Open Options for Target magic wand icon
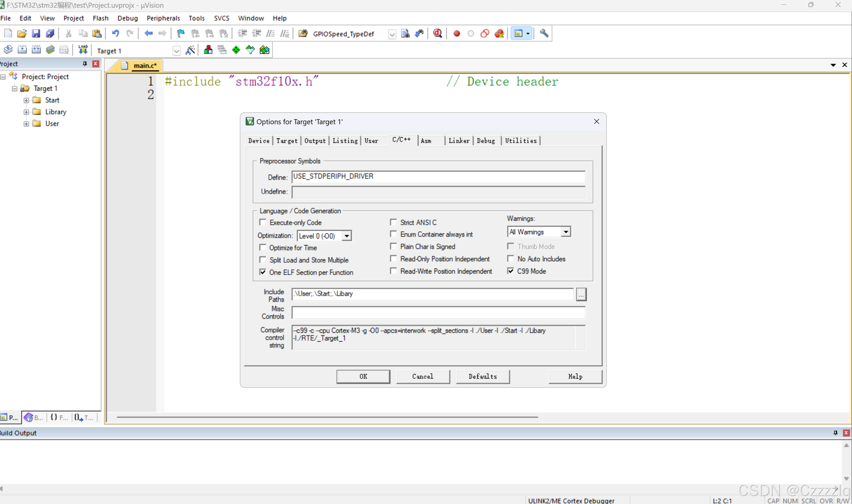Image resolution: width=852 pixels, height=504 pixels. [x=190, y=50]
